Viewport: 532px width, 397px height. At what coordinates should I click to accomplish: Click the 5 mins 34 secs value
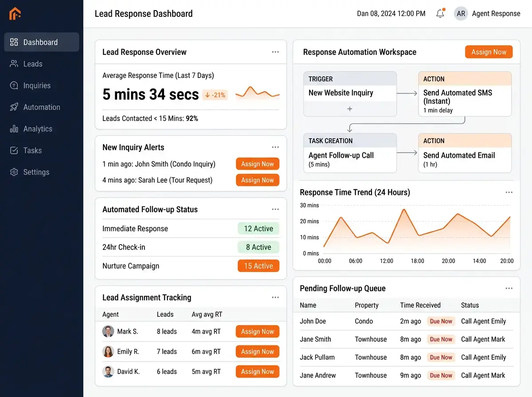(151, 94)
